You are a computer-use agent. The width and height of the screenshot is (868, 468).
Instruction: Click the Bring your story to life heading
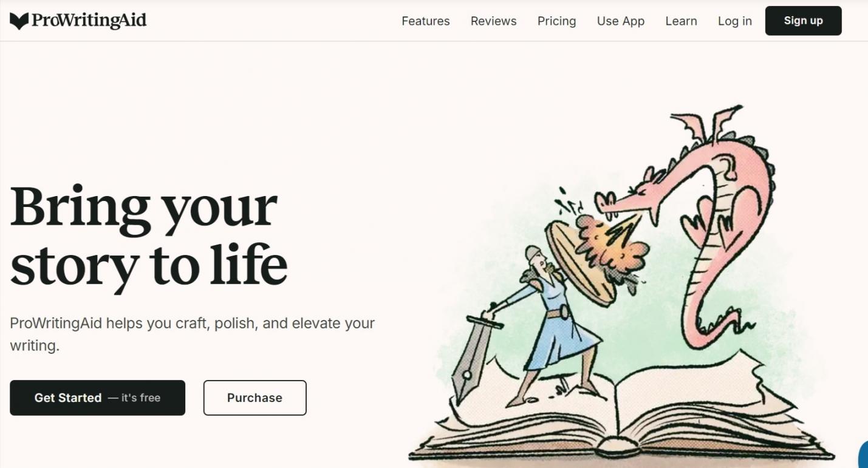pyautogui.click(x=149, y=234)
